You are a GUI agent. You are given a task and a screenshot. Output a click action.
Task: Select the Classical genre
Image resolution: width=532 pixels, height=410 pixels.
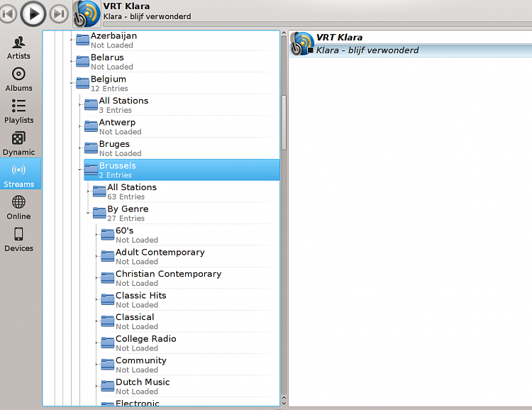pos(190,321)
